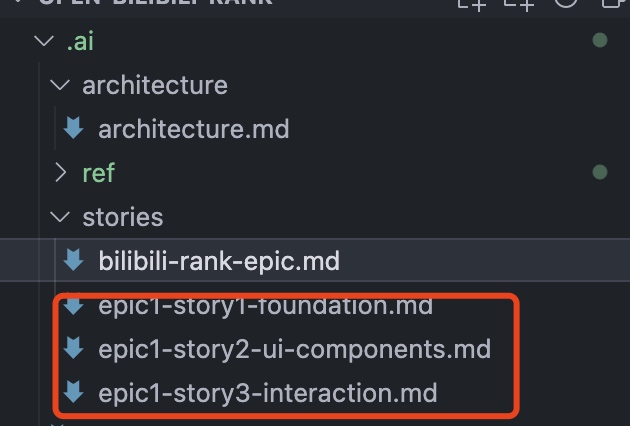
Task: Select the stories folder label
Action: click(123, 217)
